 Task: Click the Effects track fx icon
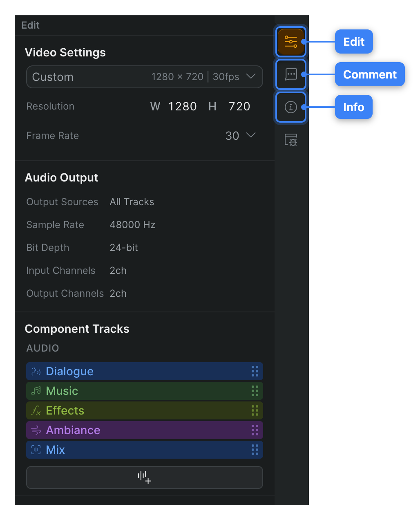click(36, 410)
